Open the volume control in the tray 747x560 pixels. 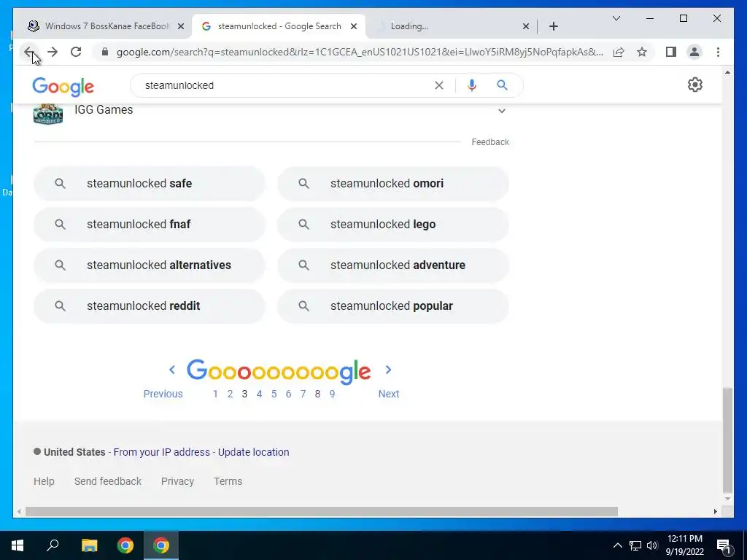(x=652, y=545)
